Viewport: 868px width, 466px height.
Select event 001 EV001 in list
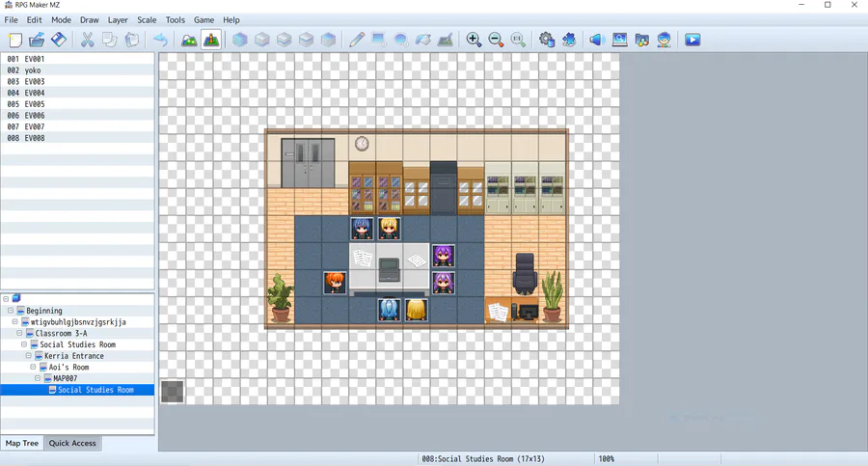(77, 59)
